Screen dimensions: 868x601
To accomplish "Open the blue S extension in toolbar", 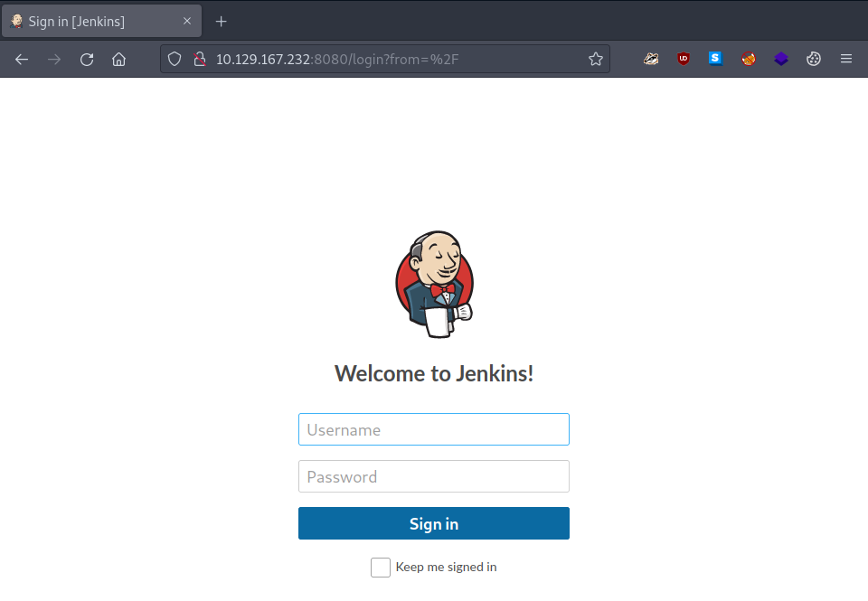I will 715,58.
